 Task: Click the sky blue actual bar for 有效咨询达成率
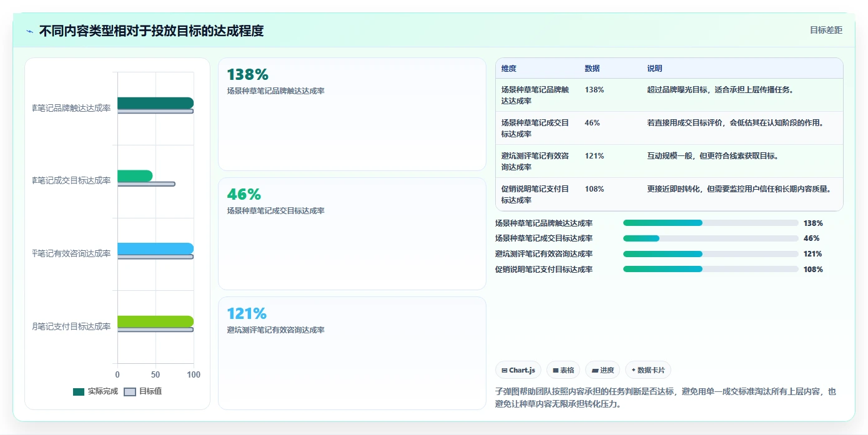coord(155,248)
